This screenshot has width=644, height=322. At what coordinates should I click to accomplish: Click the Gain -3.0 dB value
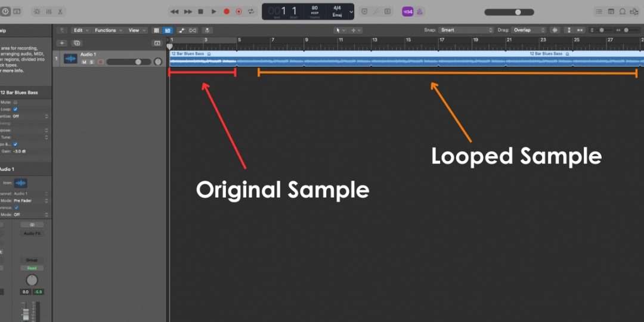pyautogui.click(x=20, y=151)
